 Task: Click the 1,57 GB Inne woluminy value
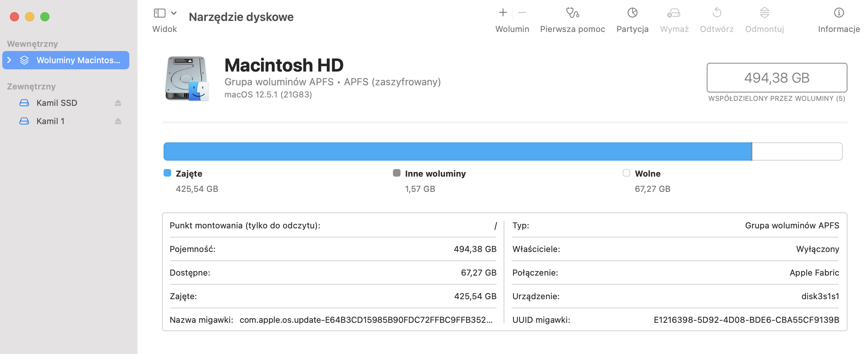(x=420, y=189)
